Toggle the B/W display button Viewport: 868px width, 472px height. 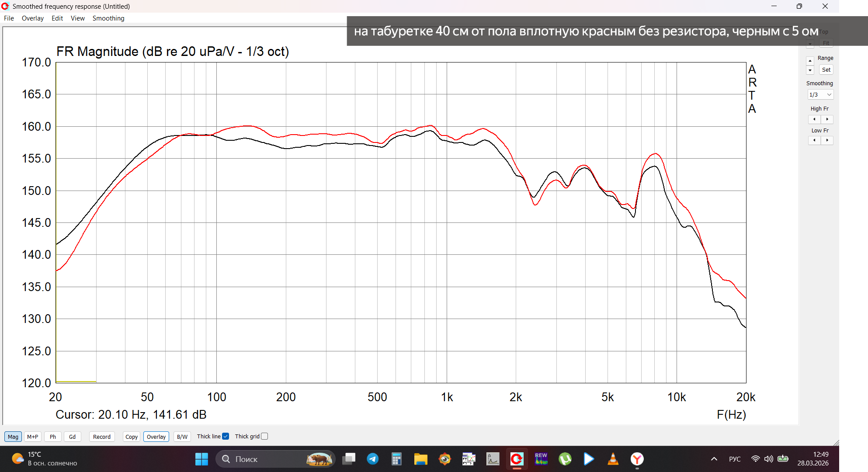(x=182, y=437)
